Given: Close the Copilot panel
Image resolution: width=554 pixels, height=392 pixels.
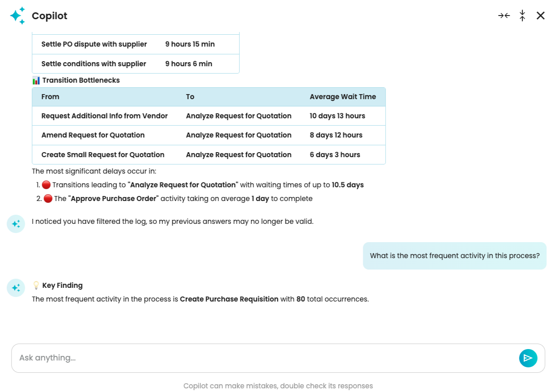Looking at the screenshot, I should pyautogui.click(x=541, y=16).
